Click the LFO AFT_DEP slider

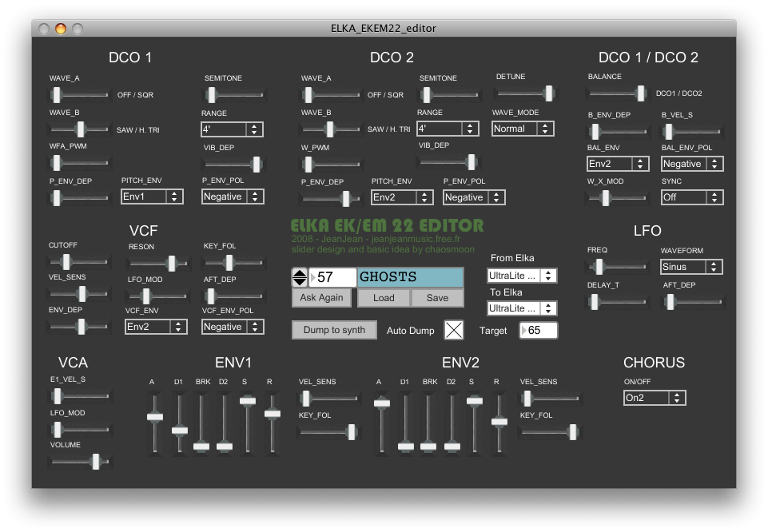[694, 302]
